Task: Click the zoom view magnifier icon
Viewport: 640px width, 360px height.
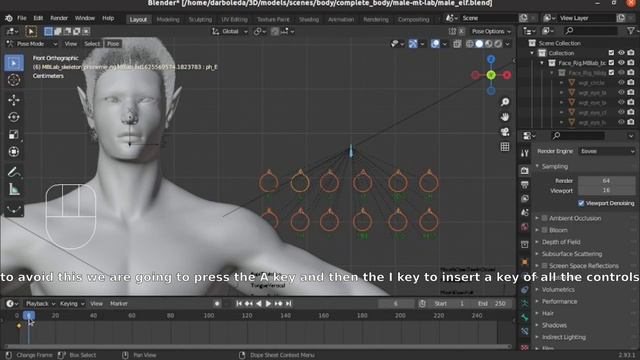Action: point(505,102)
